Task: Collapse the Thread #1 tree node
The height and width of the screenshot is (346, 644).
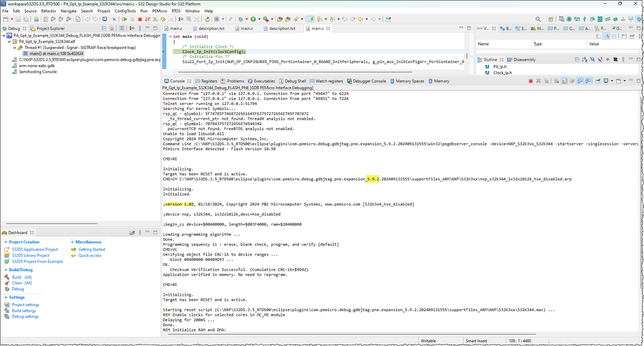Action: click(14, 48)
